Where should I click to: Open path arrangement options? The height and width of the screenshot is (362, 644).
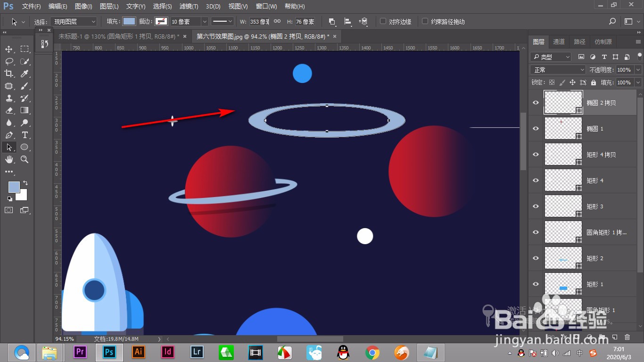[363, 22]
